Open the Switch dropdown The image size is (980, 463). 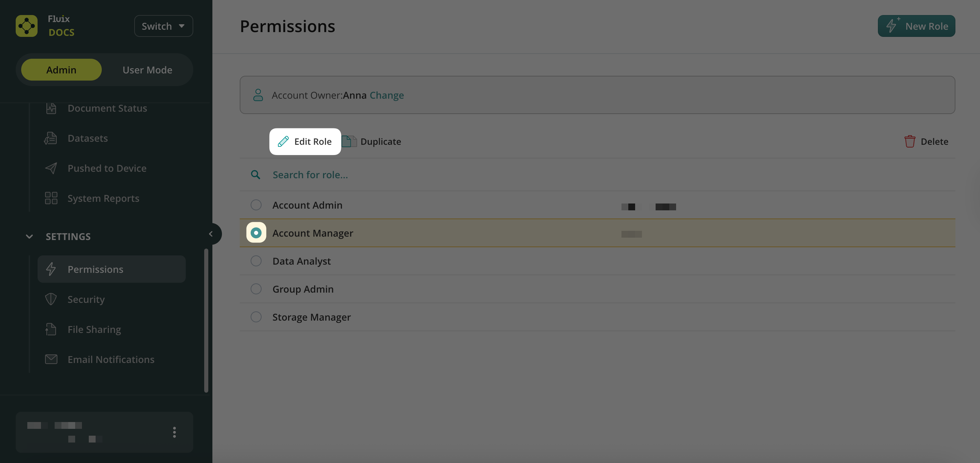(163, 26)
